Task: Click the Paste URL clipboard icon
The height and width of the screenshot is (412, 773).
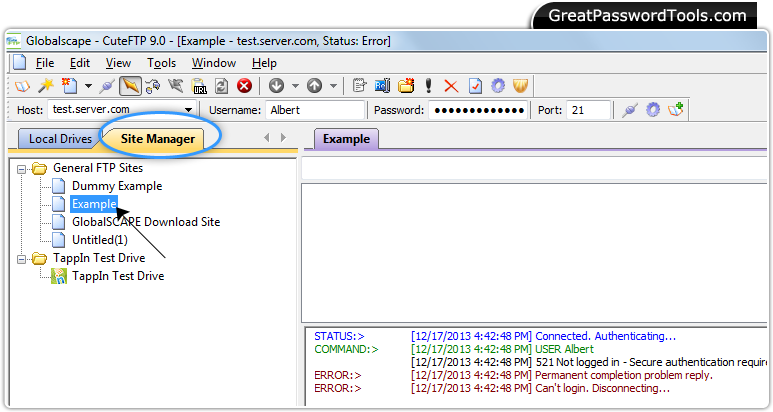Action: (x=199, y=86)
